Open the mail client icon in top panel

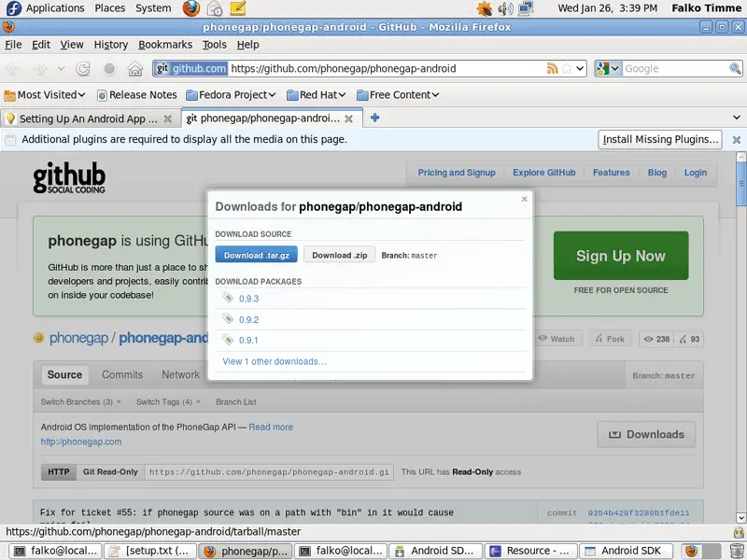point(215,8)
